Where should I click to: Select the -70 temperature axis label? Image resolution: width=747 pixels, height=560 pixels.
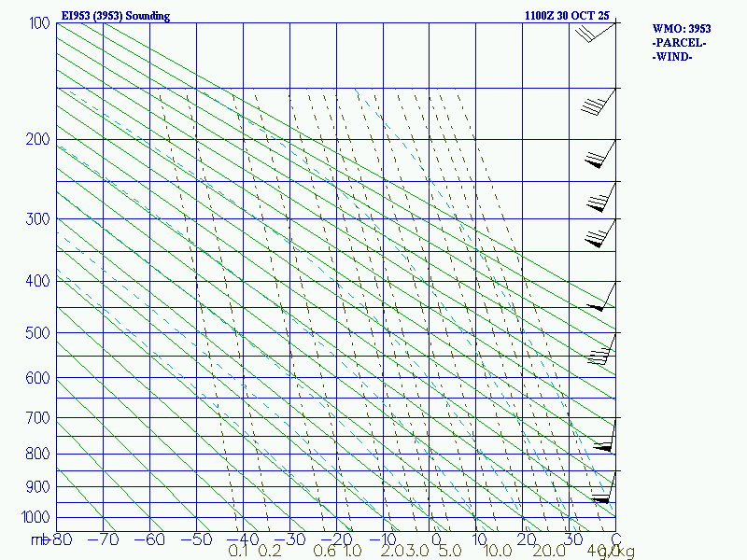pyautogui.click(x=104, y=539)
